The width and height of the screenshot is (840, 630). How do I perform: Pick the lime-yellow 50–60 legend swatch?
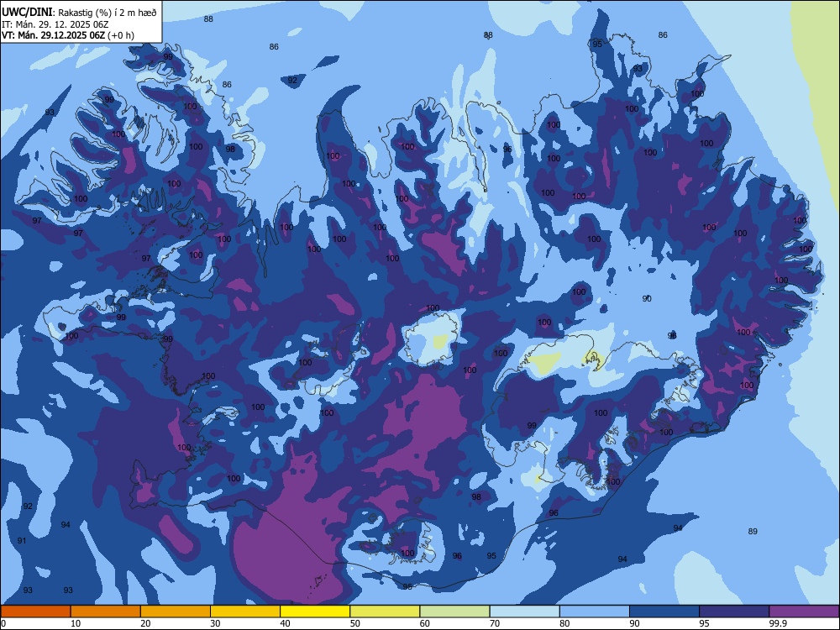[x=385, y=612]
